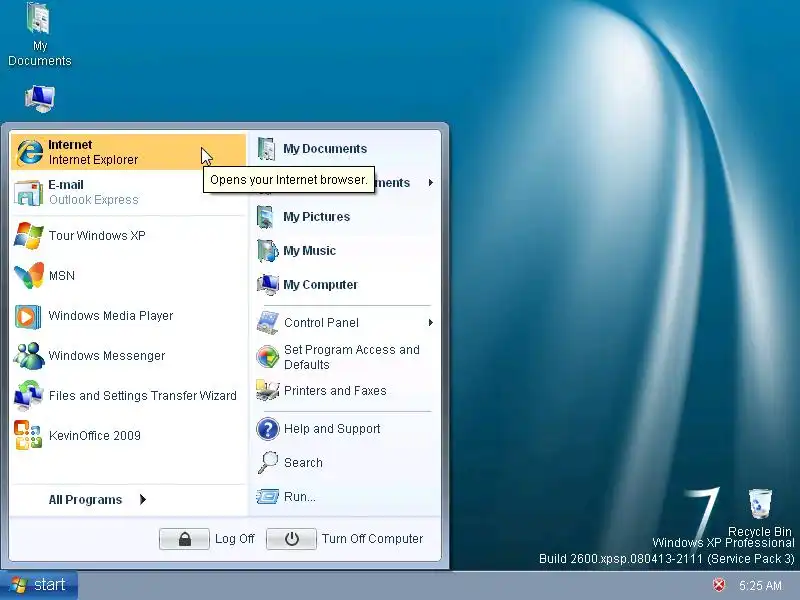Expand the Control Panel submenu arrow
The width and height of the screenshot is (800, 600).
431,322
